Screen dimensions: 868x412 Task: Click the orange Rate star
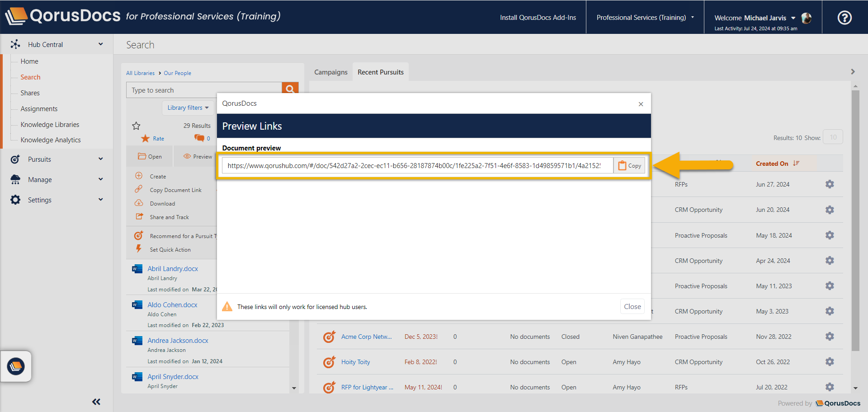coord(145,138)
